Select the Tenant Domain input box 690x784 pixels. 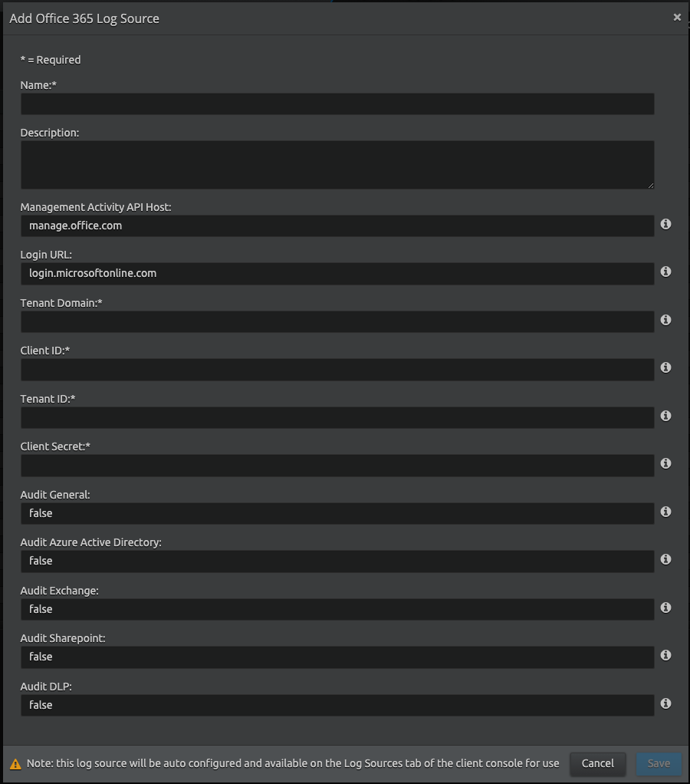[x=337, y=321]
